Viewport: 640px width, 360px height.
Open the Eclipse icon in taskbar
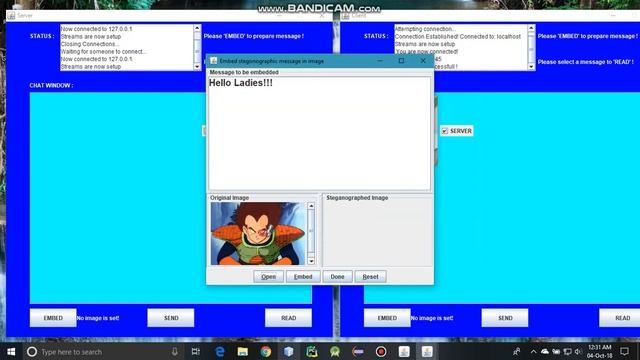click(x=358, y=351)
